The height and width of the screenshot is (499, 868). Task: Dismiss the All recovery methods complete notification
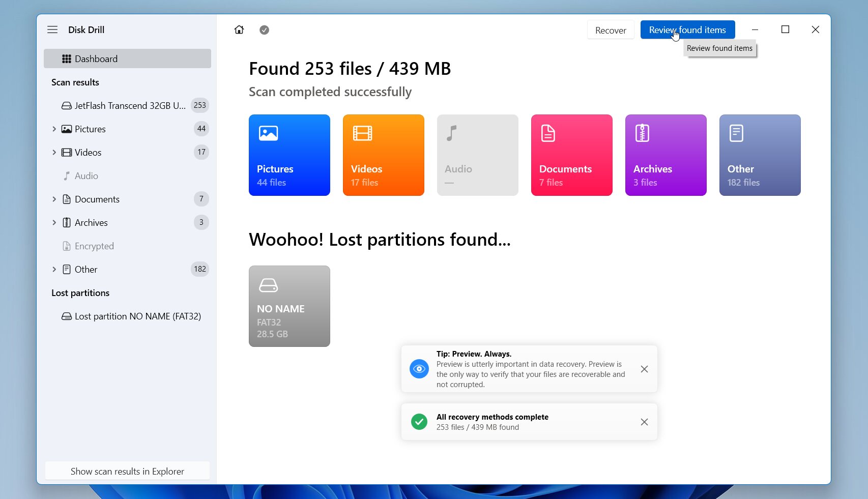(644, 422)
